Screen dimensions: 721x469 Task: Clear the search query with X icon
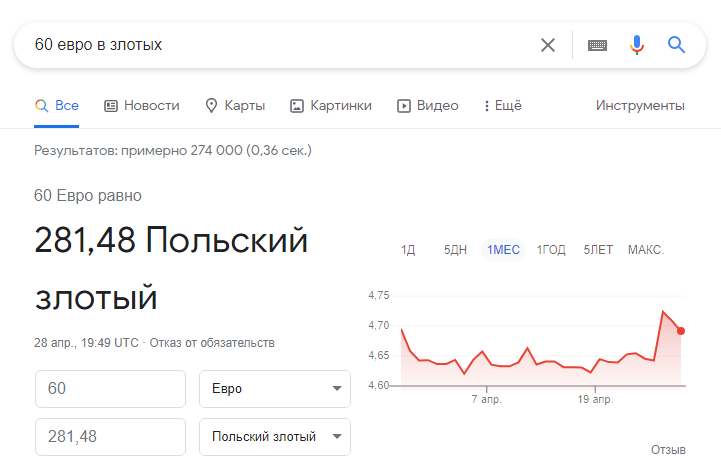click(x=548, y=45)
